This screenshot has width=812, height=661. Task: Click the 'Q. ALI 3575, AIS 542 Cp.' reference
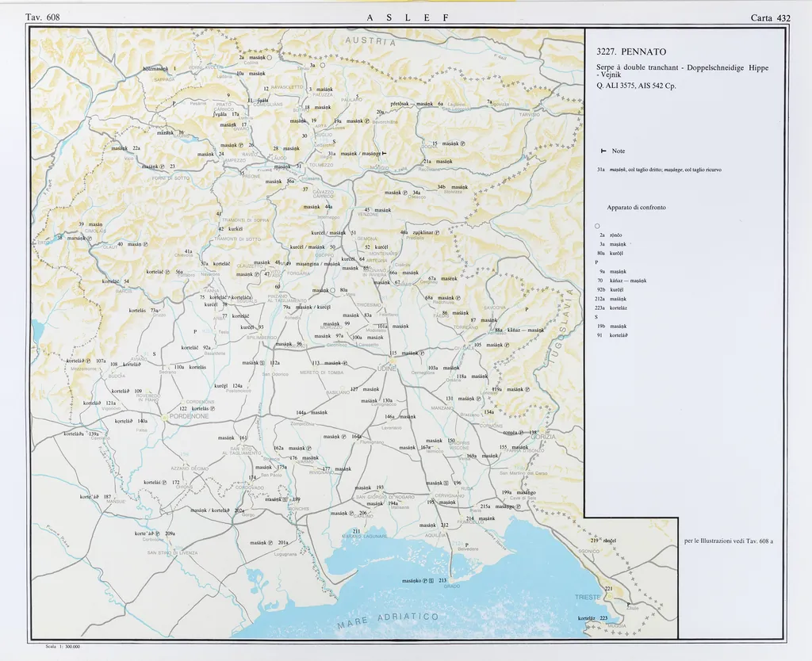coord(635,86)
